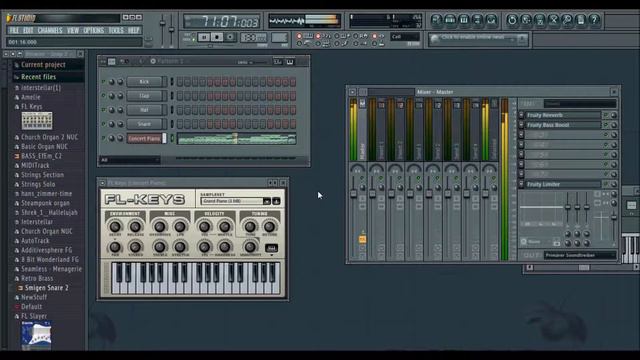
Task: Open the keyboard editor icon in step sequencer
Action: pyautogui.click(x=289, y=62)
